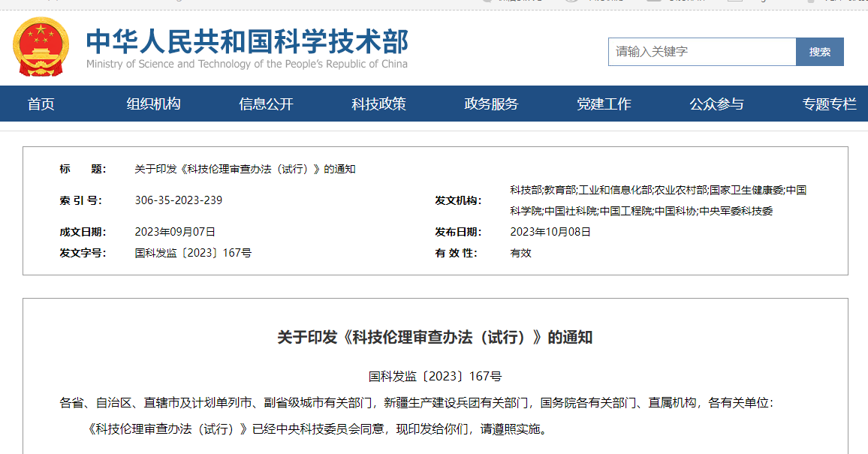Click the document title in the 标题 row
The height and width of the screenshot is (454, 868).
point(245,170)
